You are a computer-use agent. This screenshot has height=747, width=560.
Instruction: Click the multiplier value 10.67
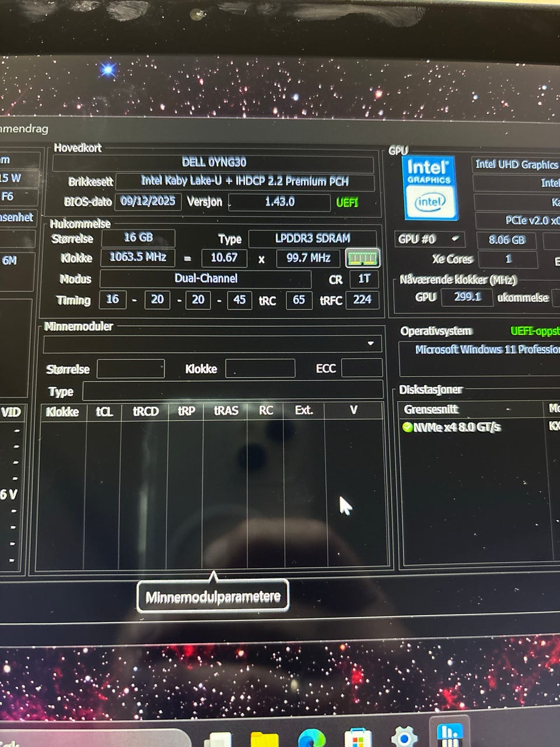click(x=224, y=257)
